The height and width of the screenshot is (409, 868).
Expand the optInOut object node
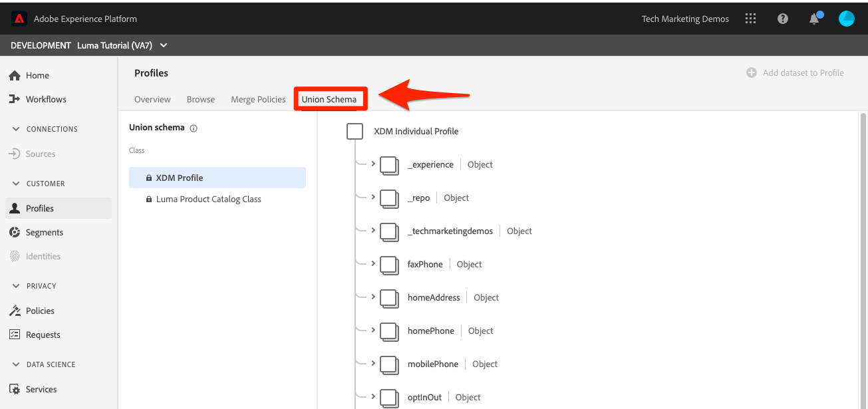(x=373, y=396)
